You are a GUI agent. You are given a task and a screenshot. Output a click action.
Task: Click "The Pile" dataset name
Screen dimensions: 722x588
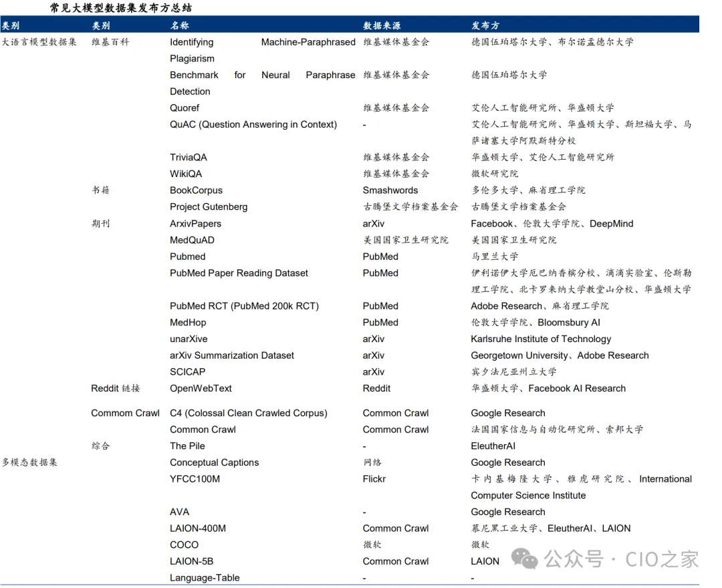(187, 446)
